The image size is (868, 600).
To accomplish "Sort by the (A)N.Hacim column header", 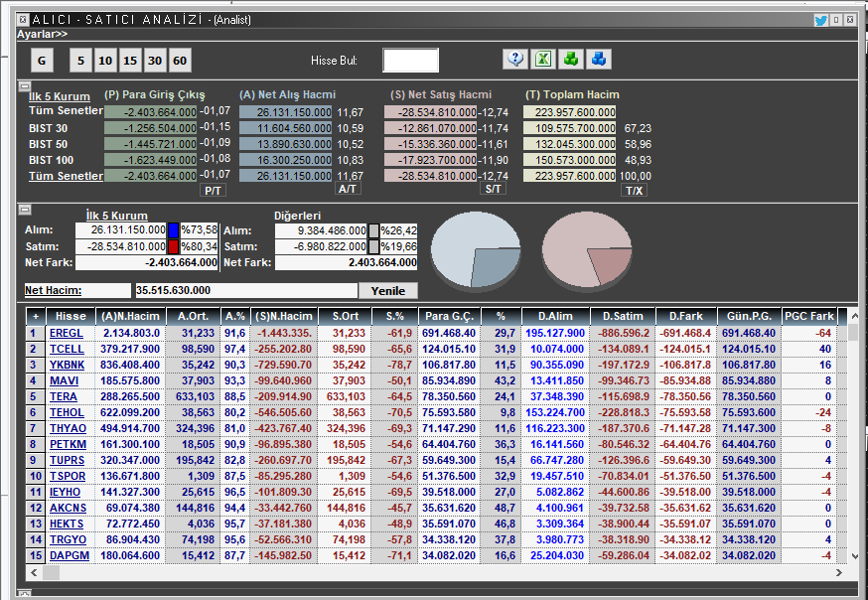I will (x=130, y=316).
